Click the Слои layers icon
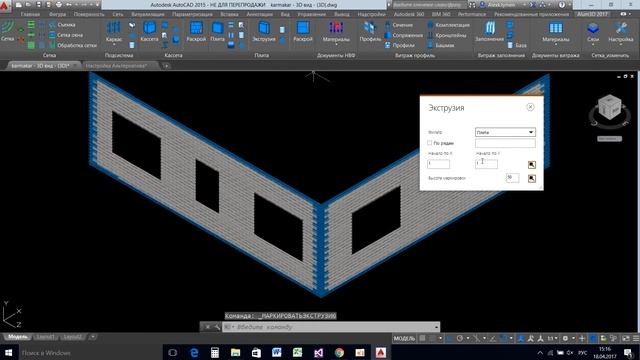Screen dimensions: 640x360 (x=593, y=28)
